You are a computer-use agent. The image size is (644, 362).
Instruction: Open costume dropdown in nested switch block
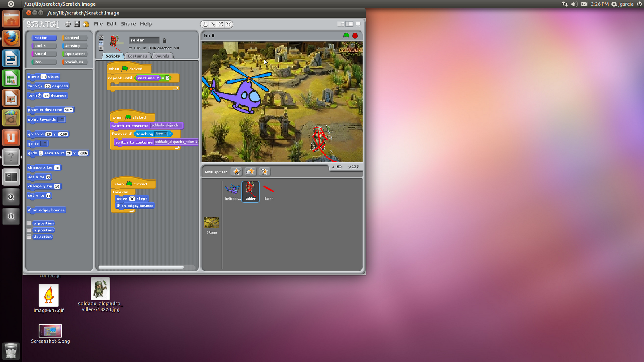177,142
